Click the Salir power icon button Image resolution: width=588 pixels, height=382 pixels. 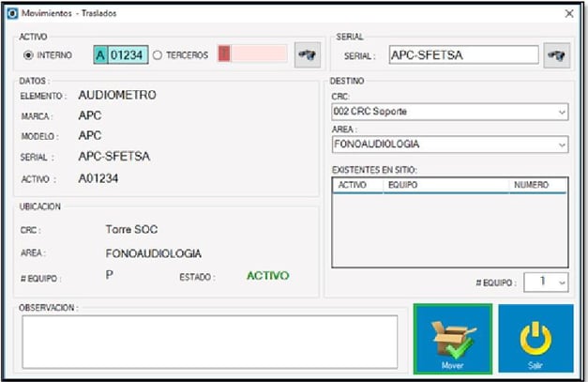click(535, 338)
